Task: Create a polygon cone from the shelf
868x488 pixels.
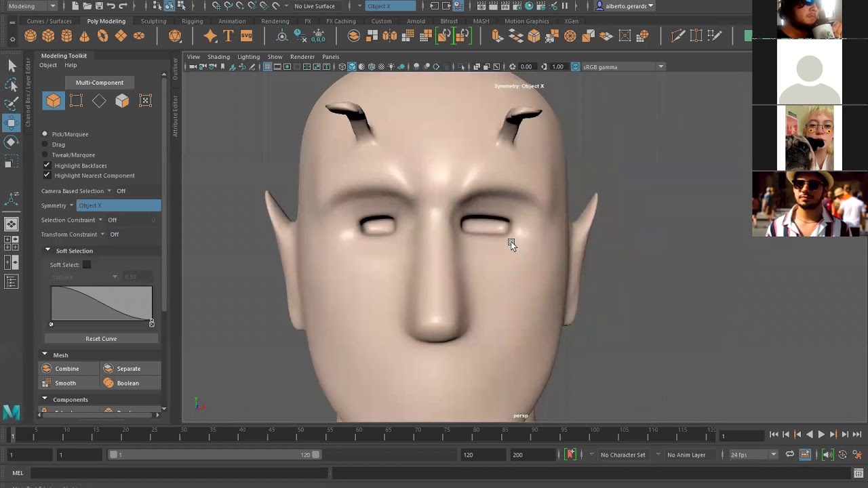Action: [84, 36]
